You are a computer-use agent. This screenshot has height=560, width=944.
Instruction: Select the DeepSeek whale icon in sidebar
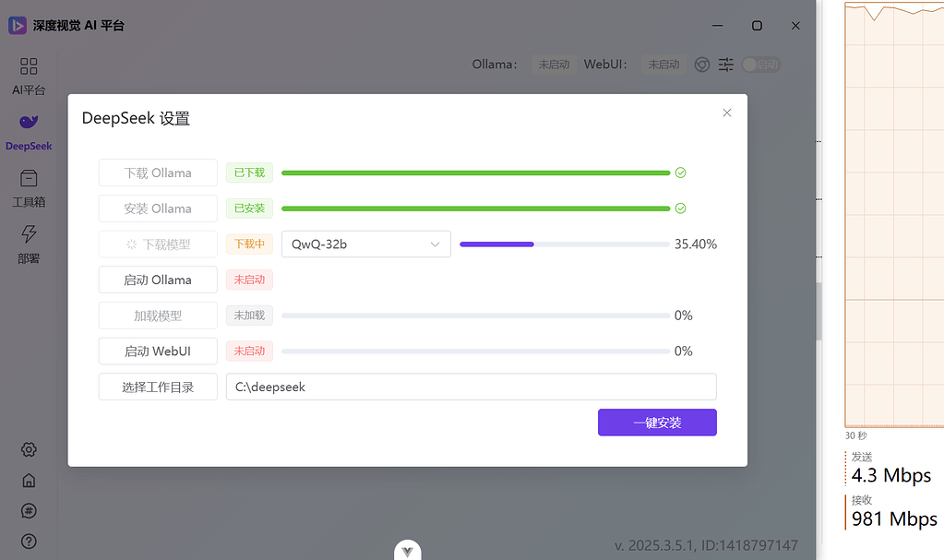(29, 122)
